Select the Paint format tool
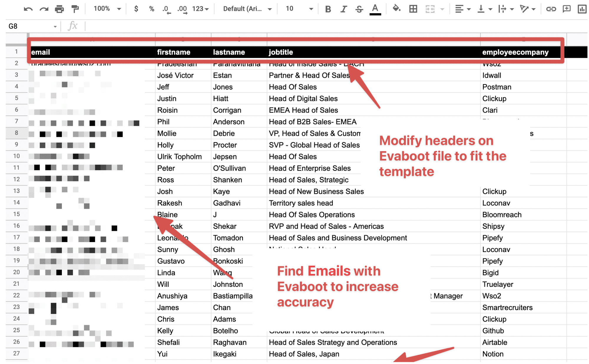 point(75,9)
